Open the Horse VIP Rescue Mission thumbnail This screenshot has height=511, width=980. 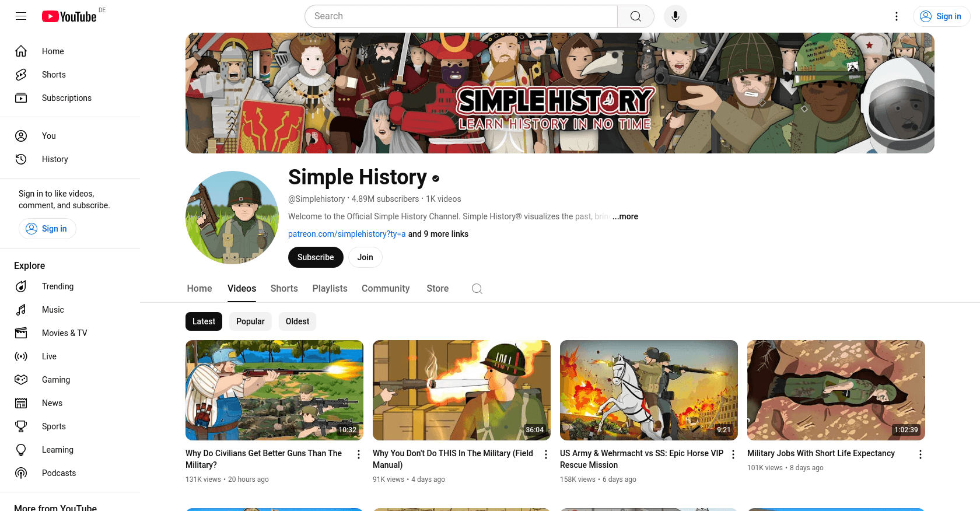point(649,390)
